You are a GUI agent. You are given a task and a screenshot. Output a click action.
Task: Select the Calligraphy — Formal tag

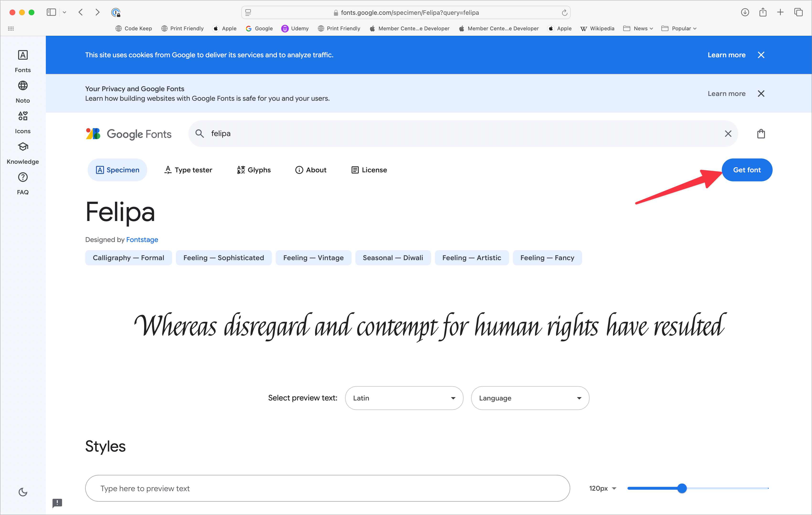[x=128, y=258]
